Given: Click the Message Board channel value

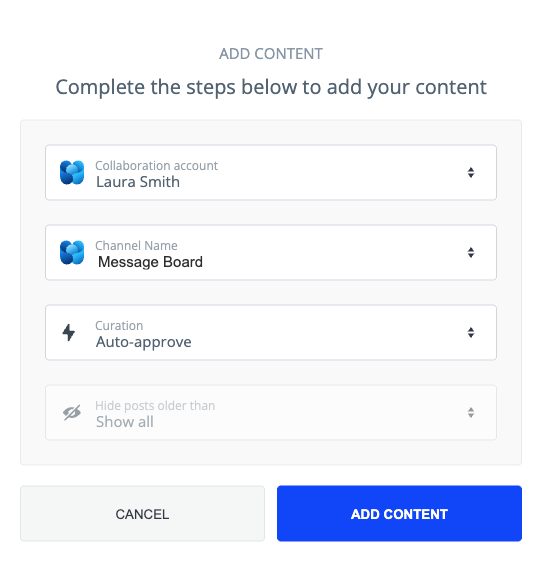Looking at the screenshot, I should click(150, 262).
